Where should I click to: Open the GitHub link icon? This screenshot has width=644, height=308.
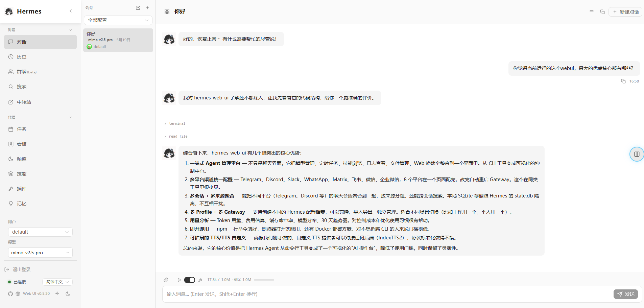point(10,294)
